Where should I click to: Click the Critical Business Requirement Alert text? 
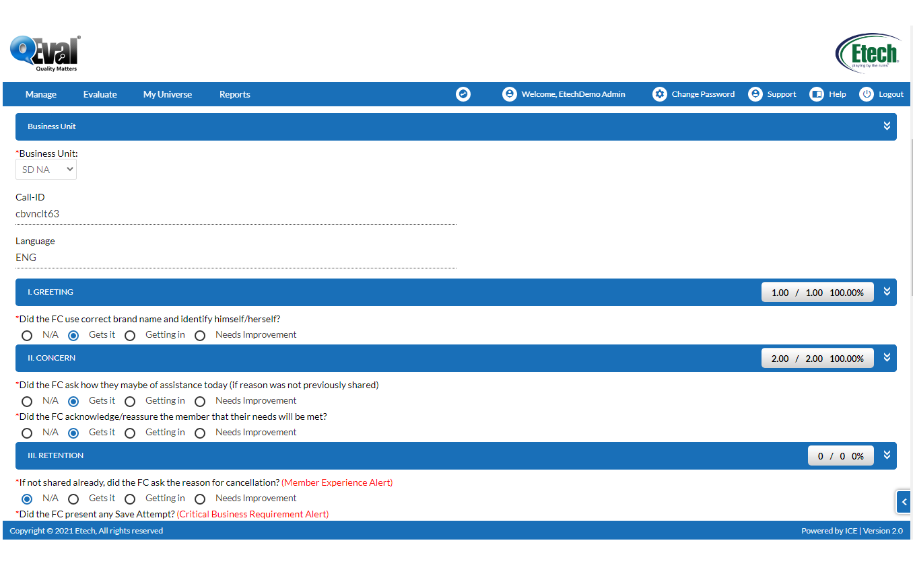[253, 514]
